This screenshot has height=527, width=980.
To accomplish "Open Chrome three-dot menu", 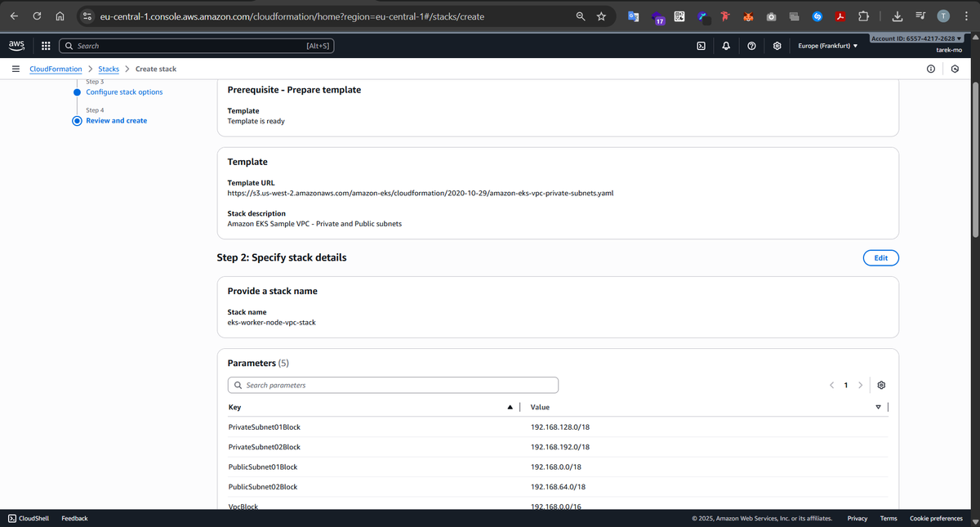I will tap(965, 16).
